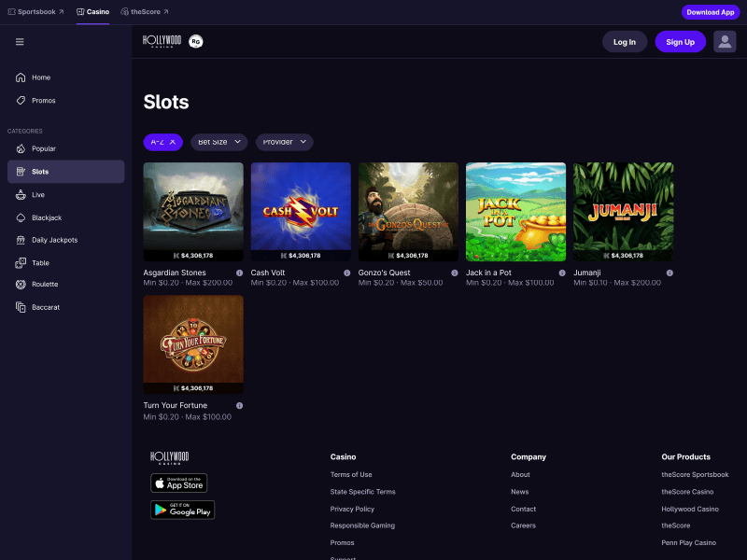Open State Specific Terms link

point(362,492)
